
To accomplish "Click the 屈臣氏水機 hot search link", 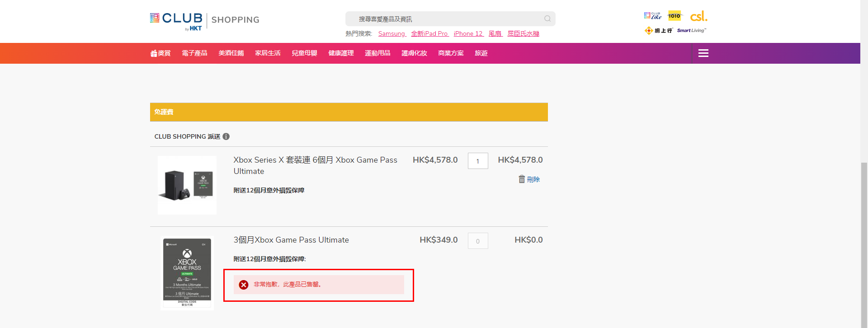I will click(x=524, y=33).
